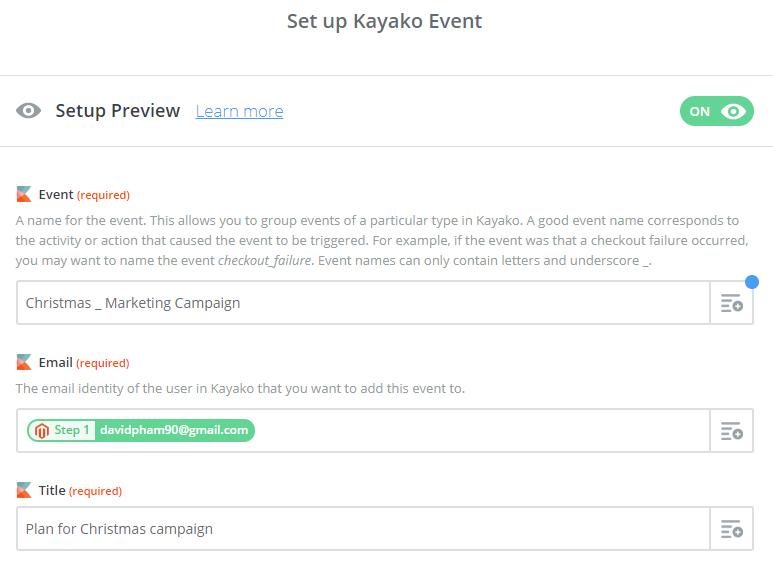Click the Kayako logo beside Title label
This screenshot has height=564, width=773.
24,490
